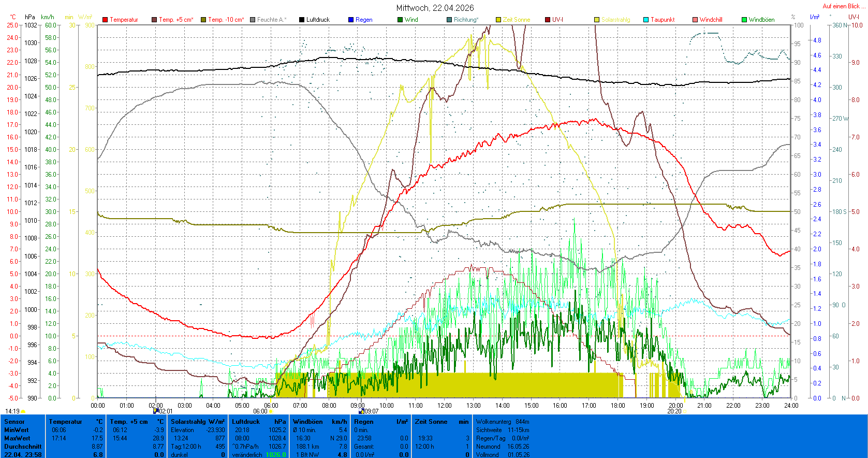
Task: Click the red Temperatur legend swatch
Action: click(x=105, y=20)
